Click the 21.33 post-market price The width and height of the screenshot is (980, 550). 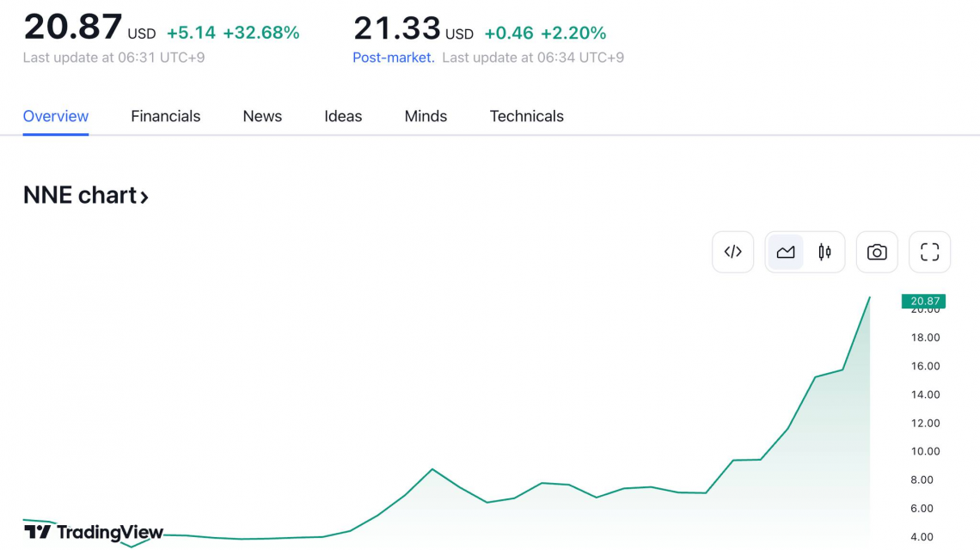click(x=397, y=28)
